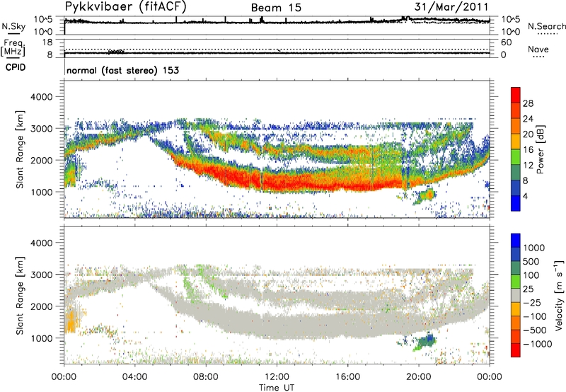Click the solid line sample under "N.Sky"
Viewport: 566px width, 392px height.
click(13, 33)
